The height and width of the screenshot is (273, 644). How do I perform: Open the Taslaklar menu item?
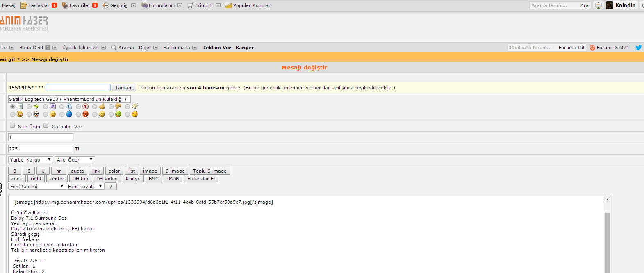pos(39,5)
